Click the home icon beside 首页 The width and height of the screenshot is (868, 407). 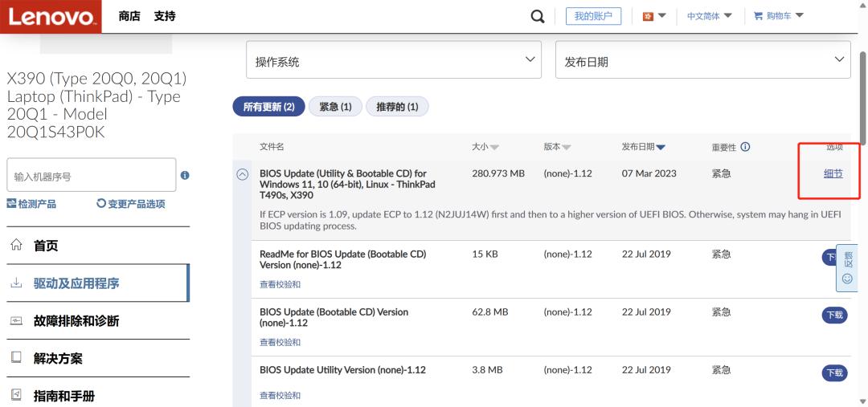[17, 245]
